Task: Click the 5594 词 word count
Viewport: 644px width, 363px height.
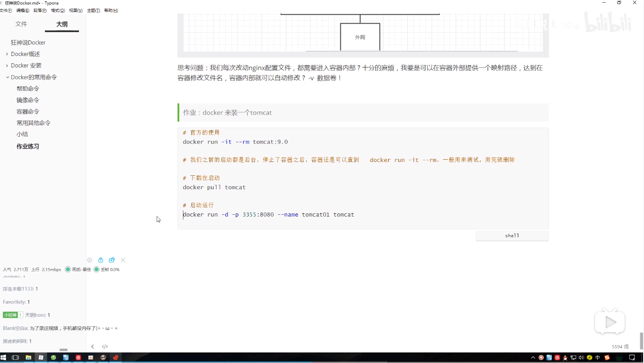Action: pyautogui.click(x=620, y=347)
